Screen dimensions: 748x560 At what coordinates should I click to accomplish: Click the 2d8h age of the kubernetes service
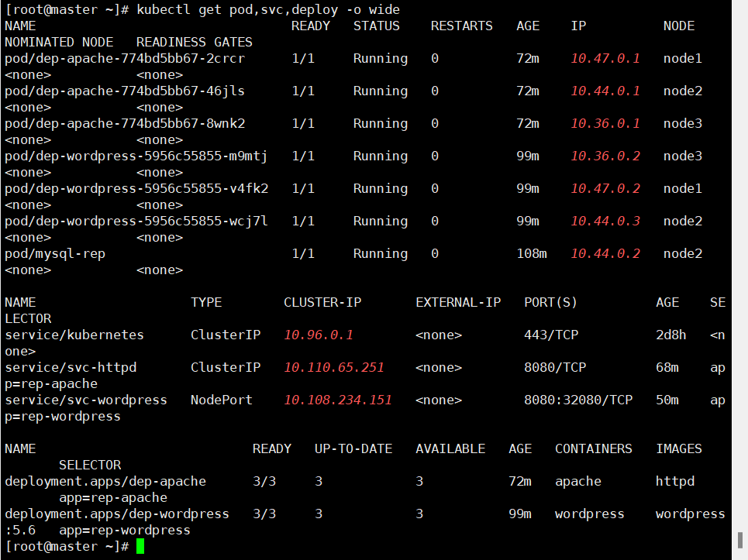(x=671, y=335)
